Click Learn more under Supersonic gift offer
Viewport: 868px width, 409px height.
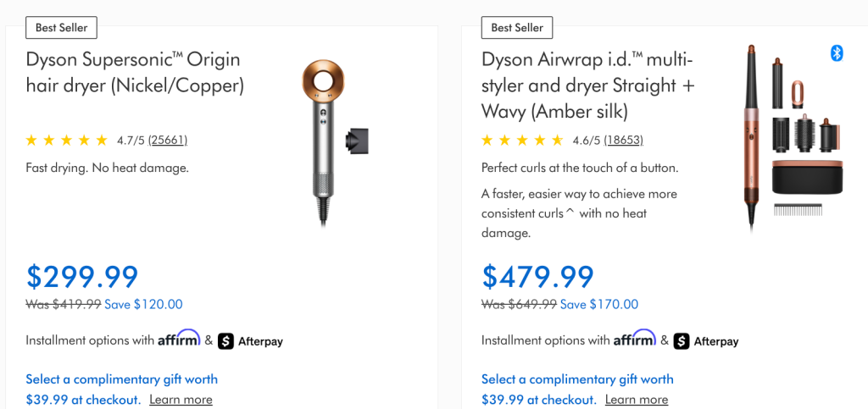(181, 400)
